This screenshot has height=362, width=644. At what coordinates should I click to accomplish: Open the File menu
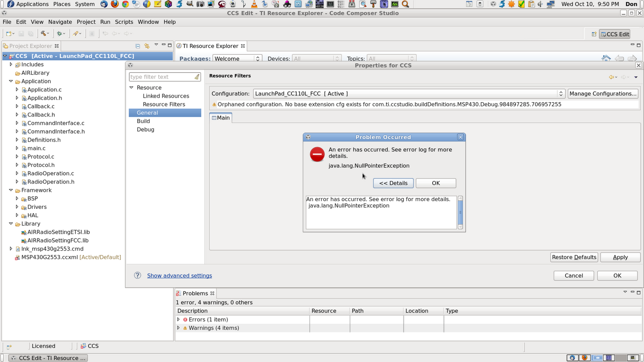coord(7,22)
